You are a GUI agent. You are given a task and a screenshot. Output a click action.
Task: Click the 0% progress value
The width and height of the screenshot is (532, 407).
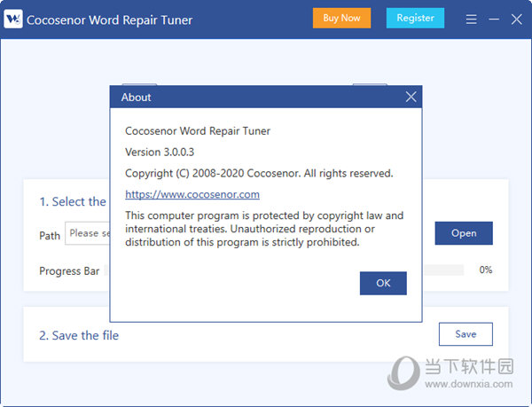click(486, 270)
